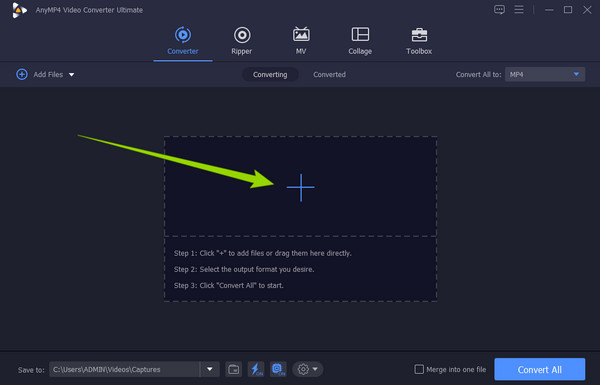This screenshot has width=600, height=385.
Task: Enable Merge into one file checkbox
Action: pyautogui.click(x=419, y=369)
